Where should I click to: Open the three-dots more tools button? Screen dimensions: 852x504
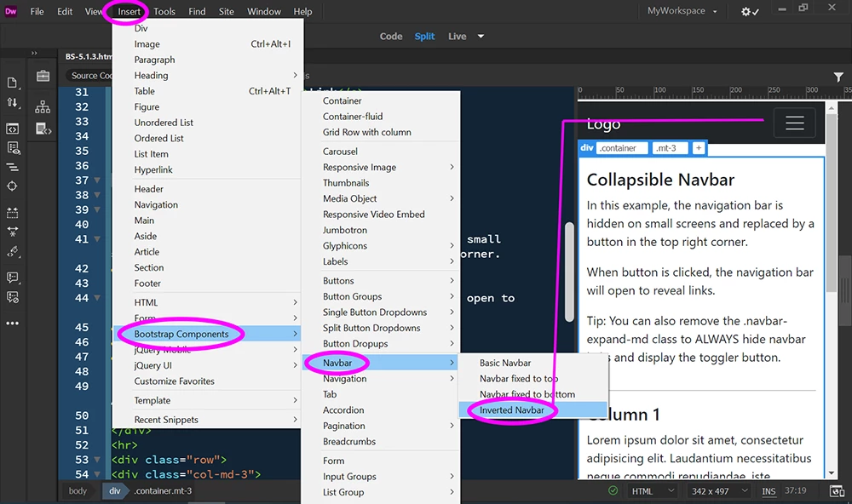[x=12, y=324]
